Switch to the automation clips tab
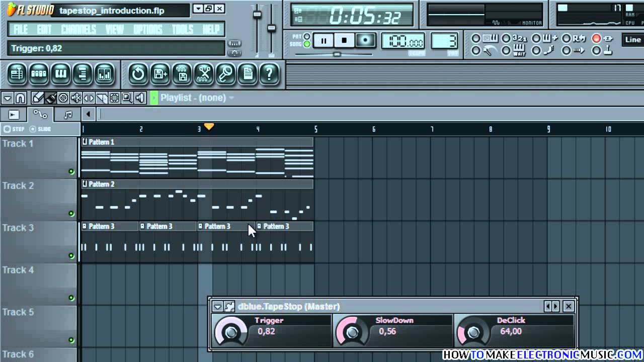644x362 pixels. (x=40, y=114)
